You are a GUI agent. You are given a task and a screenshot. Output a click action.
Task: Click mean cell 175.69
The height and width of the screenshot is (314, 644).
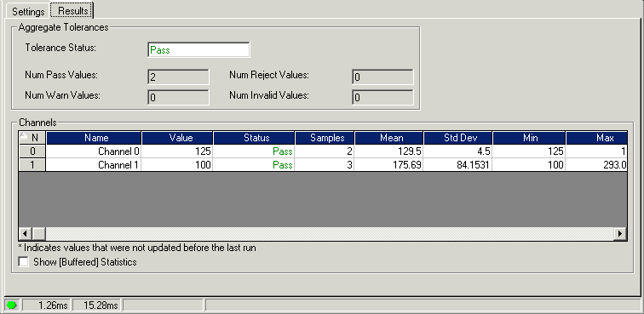388,165
